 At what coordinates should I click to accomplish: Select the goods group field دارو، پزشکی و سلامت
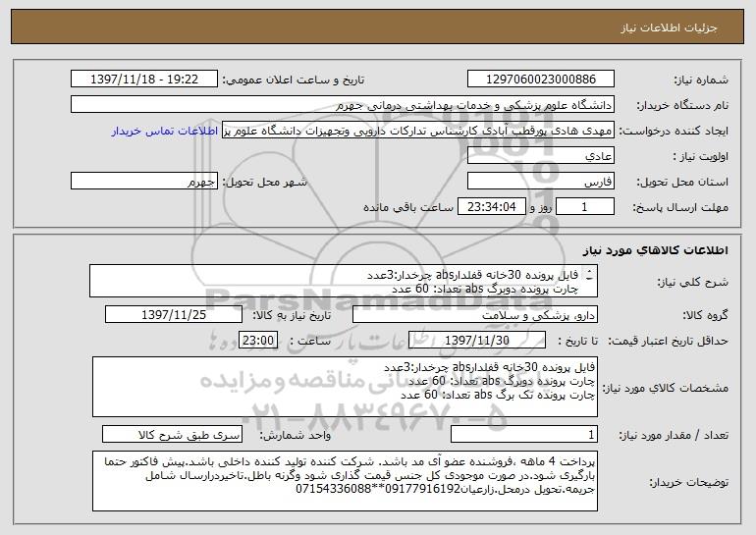(475, 315)
